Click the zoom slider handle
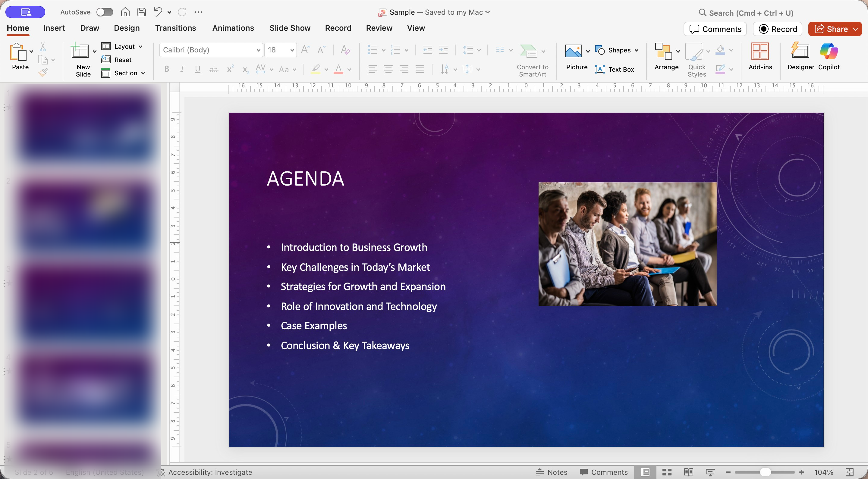The image size is (868, 479). pyautogui.click(x=765, y=472)
